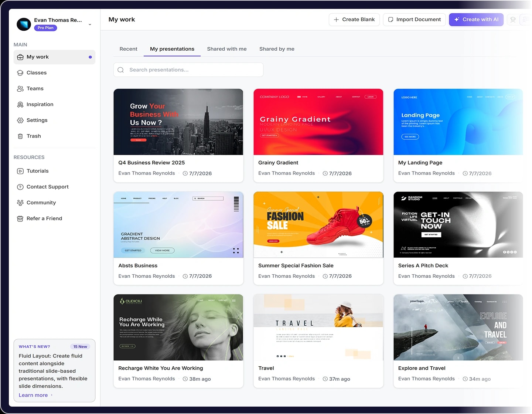
Task: Click the Create Blank button
Action: pyautogui.click(x=354, y=20)
